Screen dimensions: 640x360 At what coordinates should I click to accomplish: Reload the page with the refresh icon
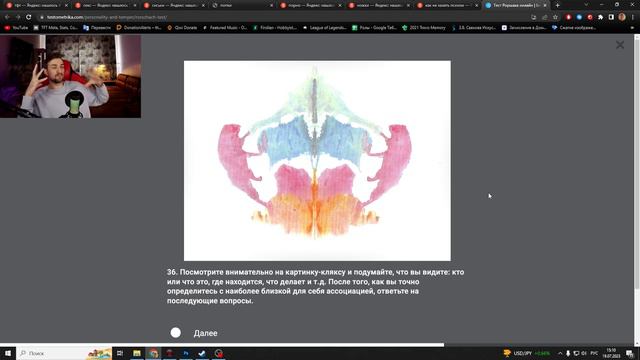(x=29, y=17)
